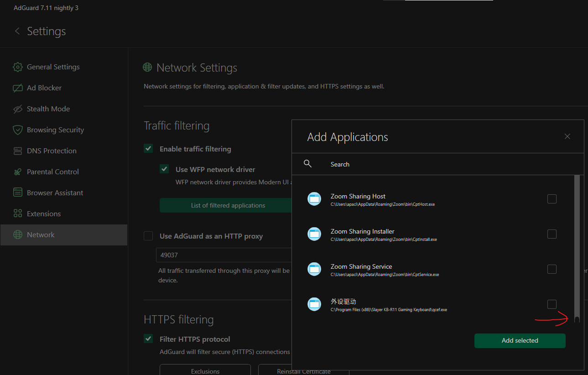Click the Zoom Sharing Host application icon

314,198
